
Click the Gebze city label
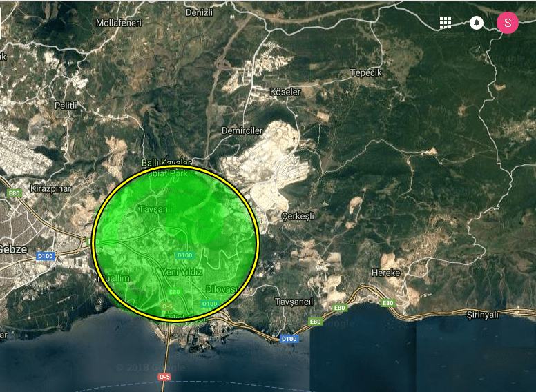[13, 249]
